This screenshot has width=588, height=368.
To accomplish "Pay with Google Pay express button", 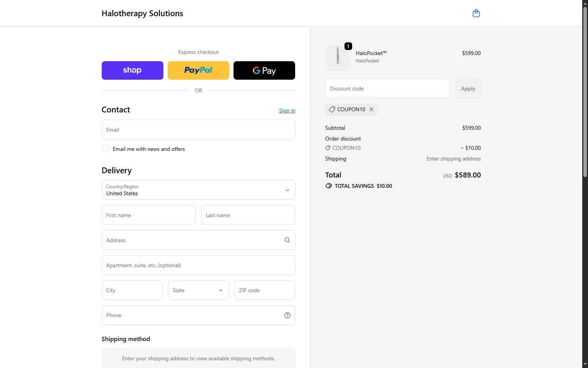I will pyautogui.click(x=264, y=70).
